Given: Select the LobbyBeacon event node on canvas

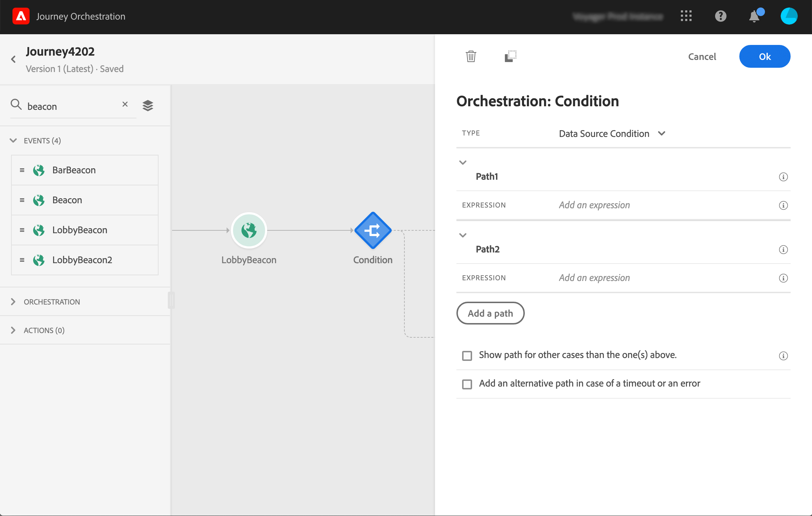Looking at the screenshot, I should click(x=249, y=231).
